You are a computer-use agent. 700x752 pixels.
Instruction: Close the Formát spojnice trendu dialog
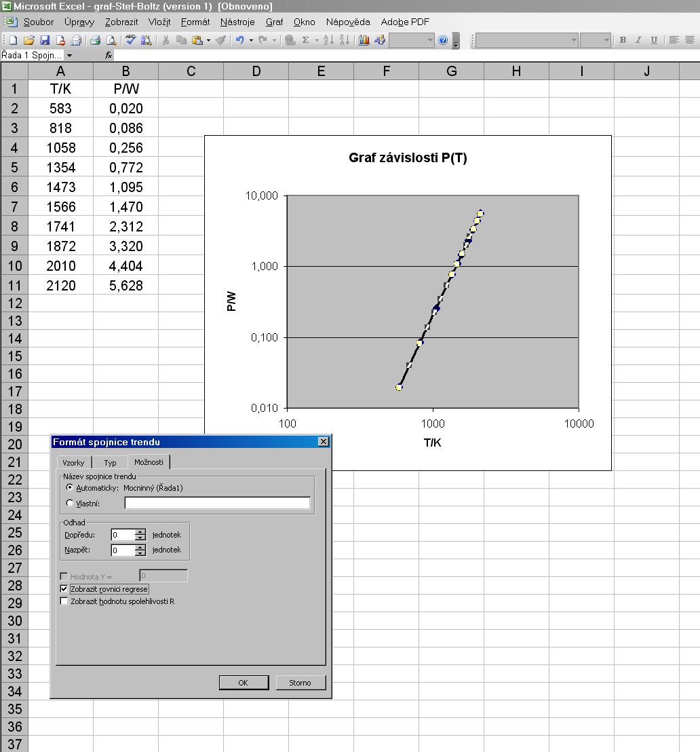pos(324,442)
